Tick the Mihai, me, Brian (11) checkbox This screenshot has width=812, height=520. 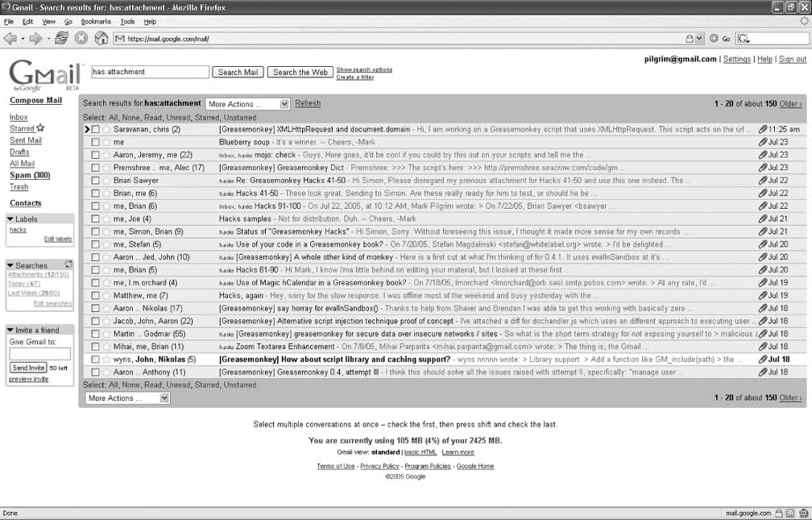coord(95,347)
